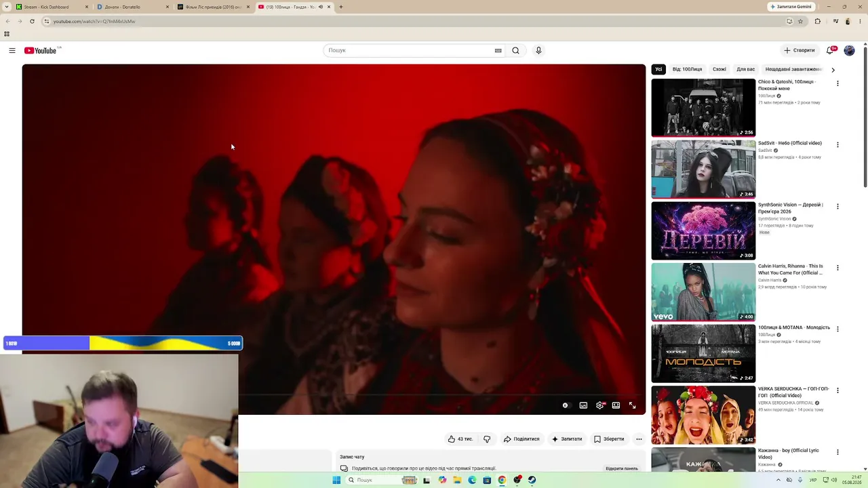Like the video with 43 тис. likes
The width and height of the screenshot is (868, 488).
pos(460,439)
